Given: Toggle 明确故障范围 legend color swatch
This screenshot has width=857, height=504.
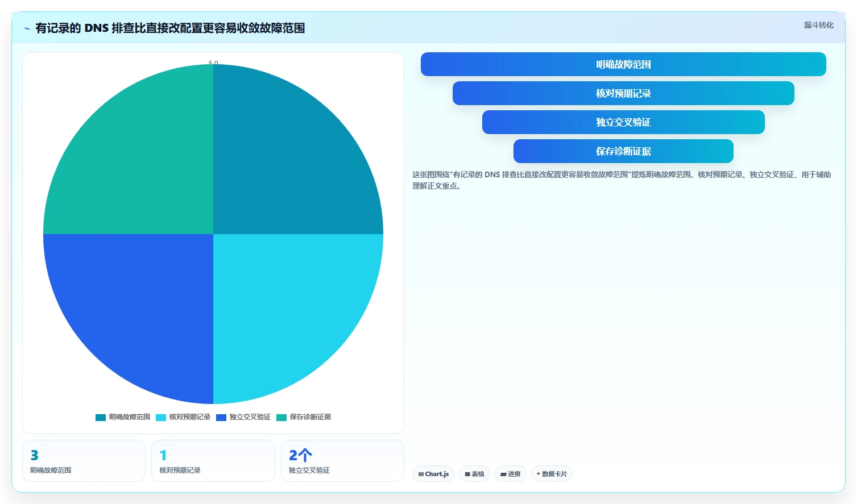Looking at the screenshot, I should tap(101, 417).
